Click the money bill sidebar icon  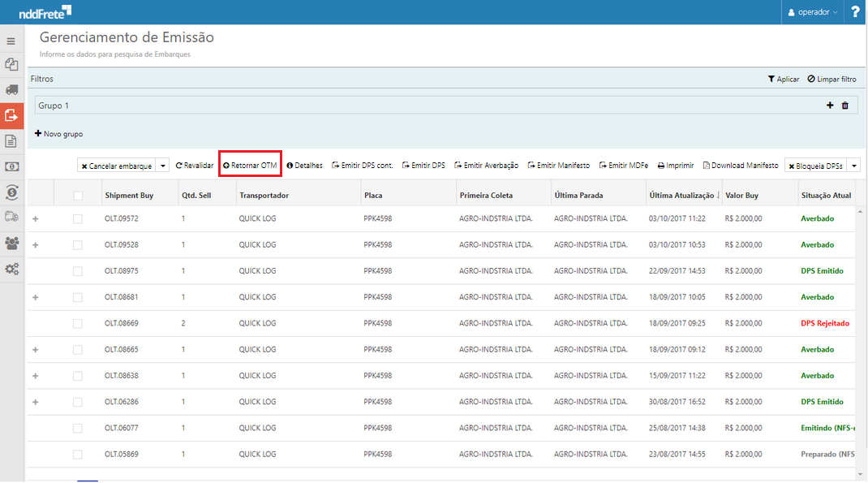click(11, 166)
